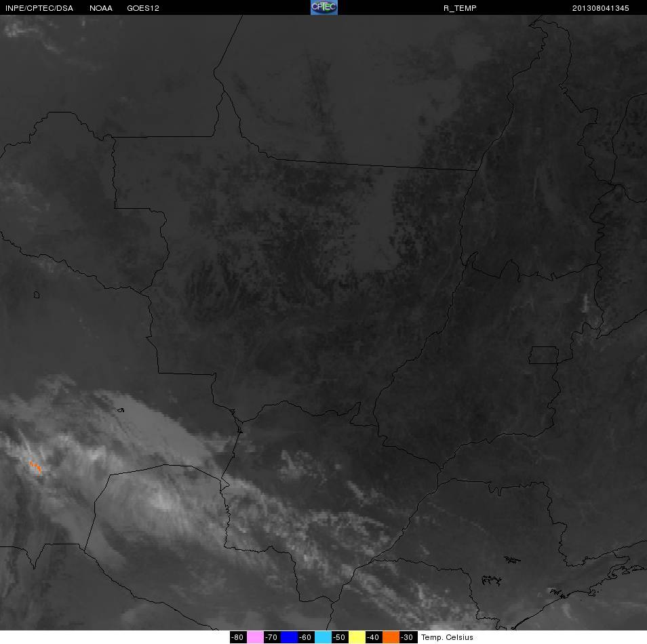
Task: Select the dark blue swatch between -70 and -60
Action: (289, 637)
